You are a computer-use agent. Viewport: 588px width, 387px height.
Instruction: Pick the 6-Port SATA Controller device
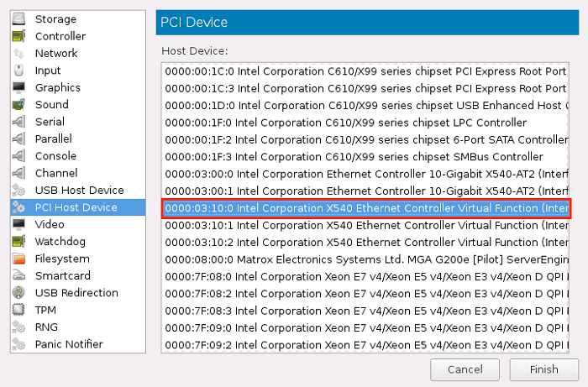pos(365,139)
